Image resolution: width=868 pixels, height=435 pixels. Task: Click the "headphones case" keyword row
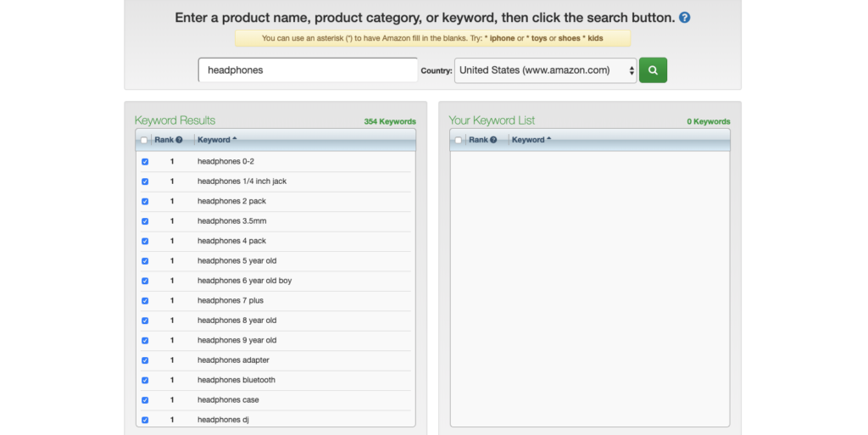228,400
